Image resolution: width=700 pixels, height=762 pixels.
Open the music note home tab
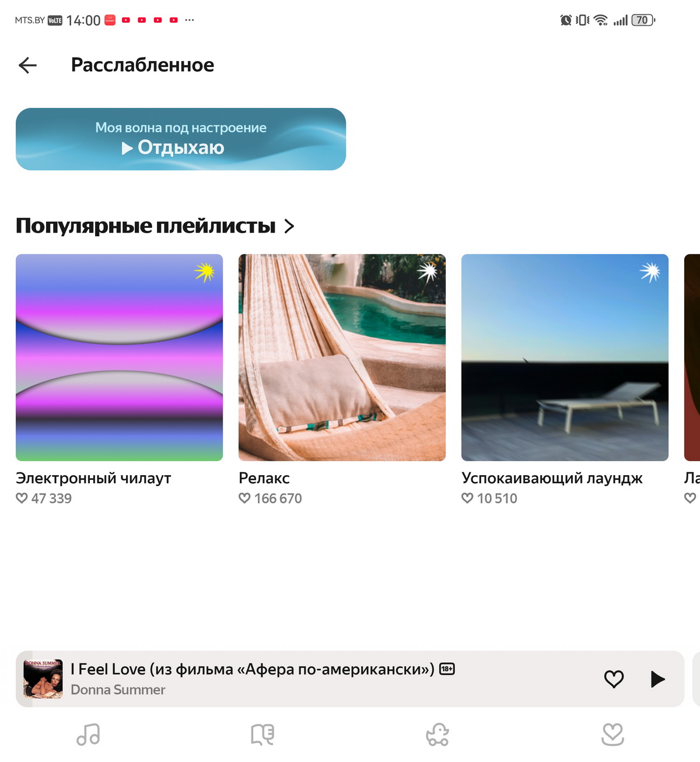click(88, 735)
